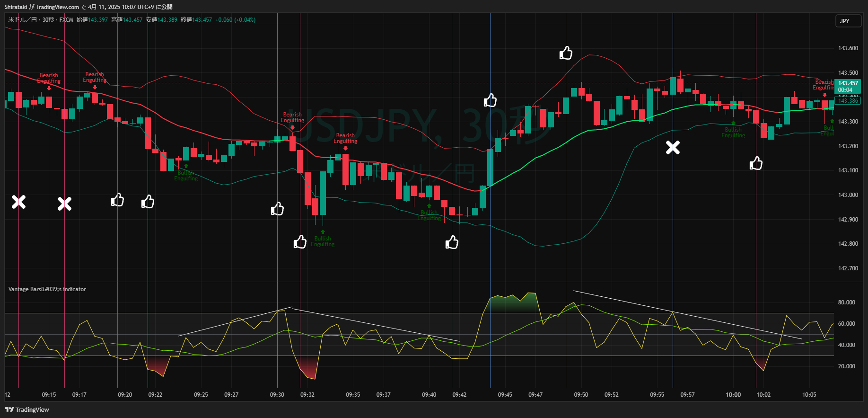Select the 80.000 indicator scale label
This screenshot has height=418, width=868.
click(x=847, y=302)
